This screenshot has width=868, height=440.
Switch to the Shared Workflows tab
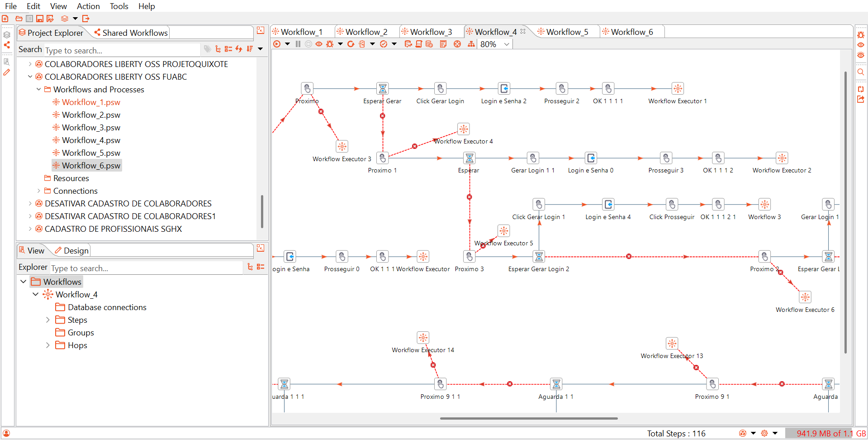[134, 33]
